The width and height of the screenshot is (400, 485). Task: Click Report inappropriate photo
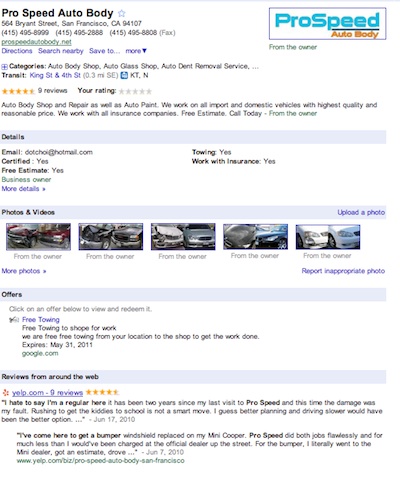coord(343,271)
